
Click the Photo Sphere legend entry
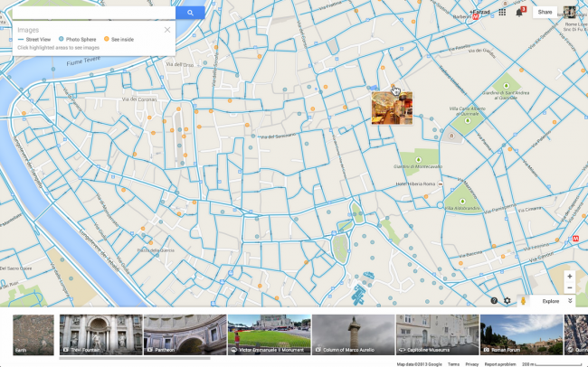coord(78,40)
